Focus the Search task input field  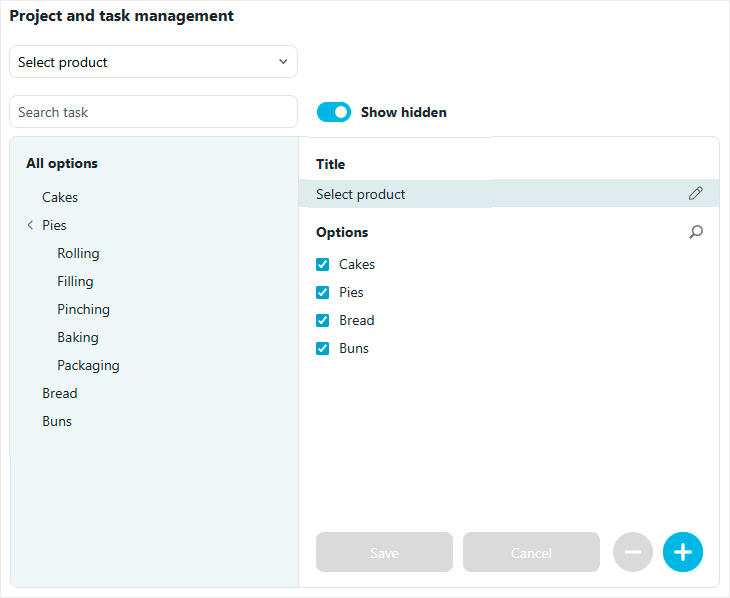(x=153, y=112)
